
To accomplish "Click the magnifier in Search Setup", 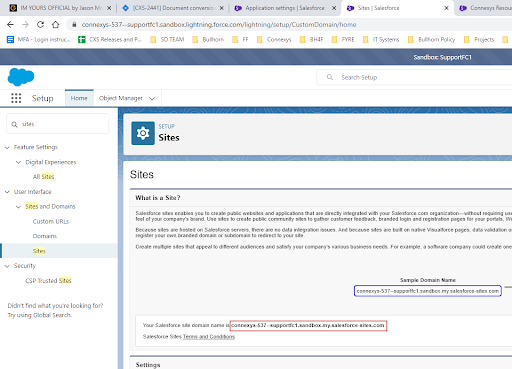I will point(330,77).
